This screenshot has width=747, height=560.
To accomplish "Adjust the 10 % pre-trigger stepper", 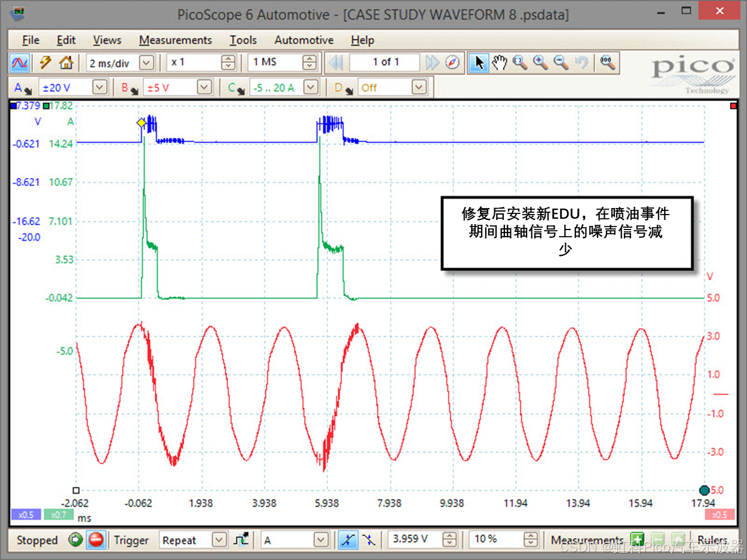I will tap(531, 540).
